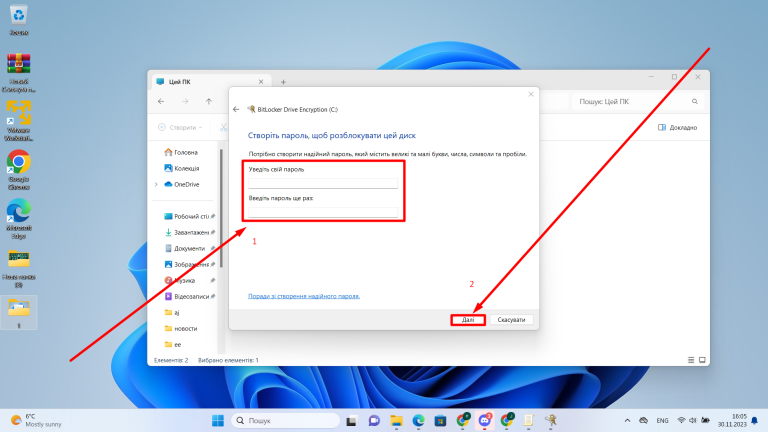Open Документи folder in sidebar
This screenshot has height=432, width=768.
(x=186, y=248)
